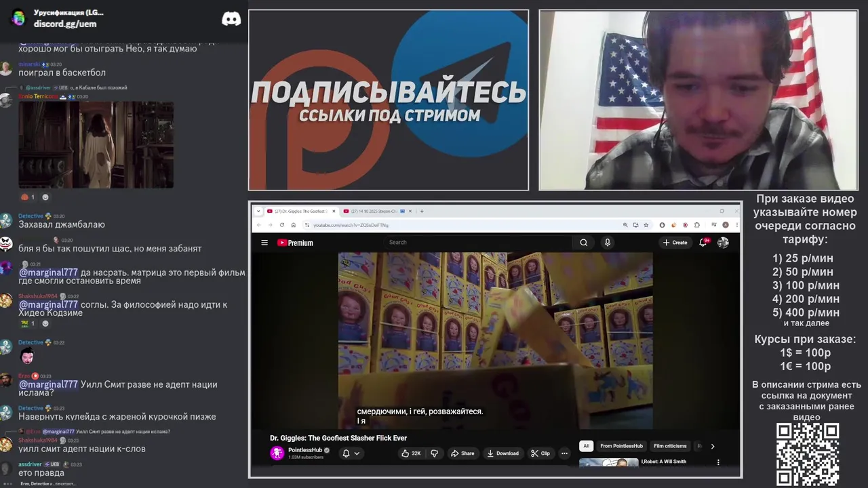Open the YouTube notifications bell
The height and width of the screenshot is (488, 868).
click(x=703, y=243)
